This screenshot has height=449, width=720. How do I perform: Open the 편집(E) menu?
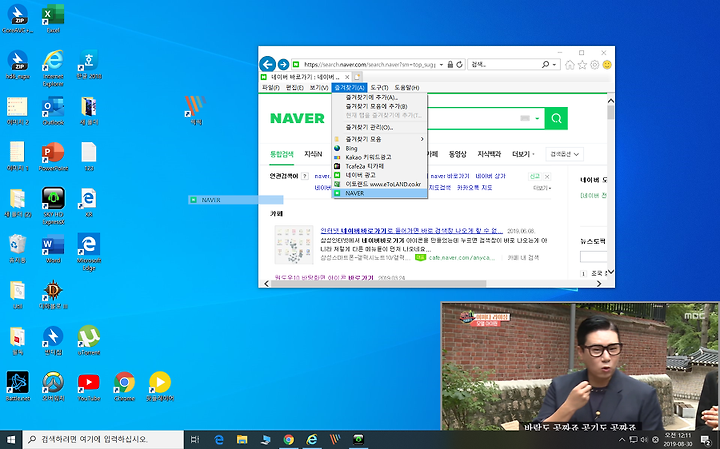(x=294, y=88)
